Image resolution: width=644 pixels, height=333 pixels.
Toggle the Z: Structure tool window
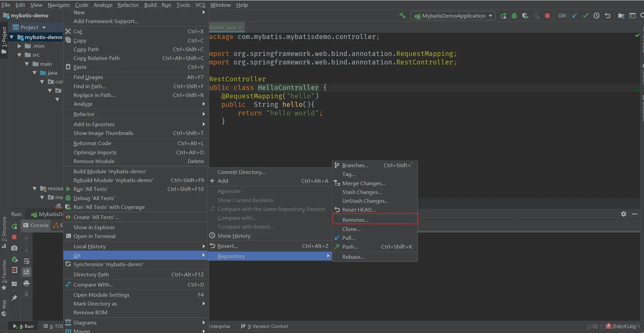tap(4, 232)
